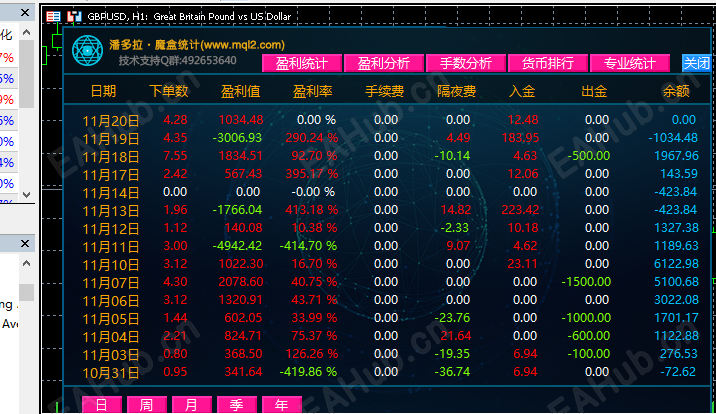Click the Pandora statistics star logo icon

pos(87,50)
